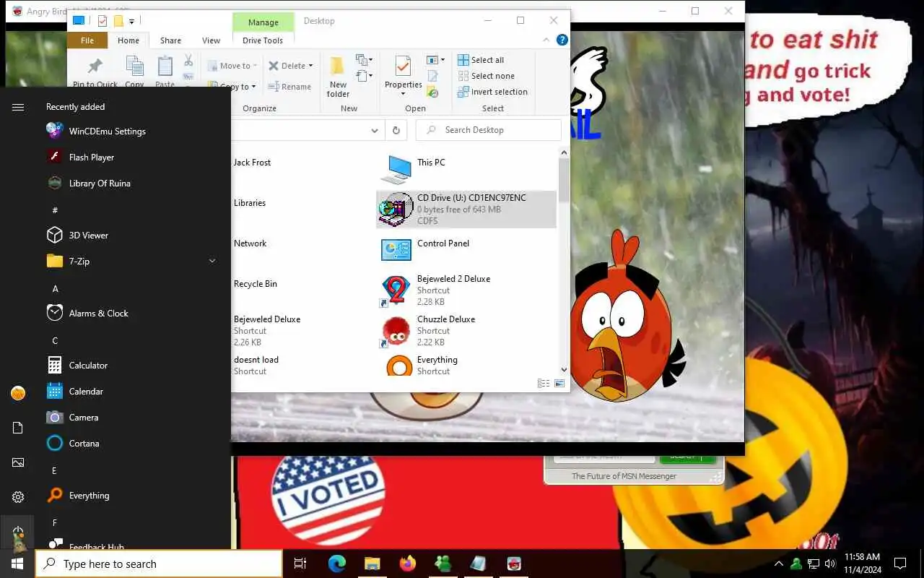Viewport: 924px width, 578px height.
Task: Show hidden system tray icons
Action: click(x=778, y=564)
